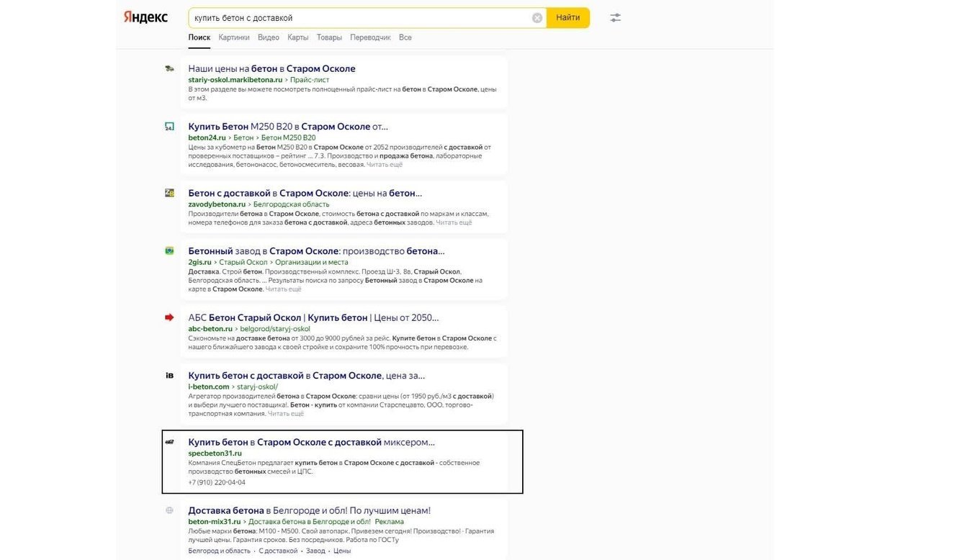This screenshot has height=560, width=965.
Task: Switch to Переводчик tab
Action: (370, 37)
